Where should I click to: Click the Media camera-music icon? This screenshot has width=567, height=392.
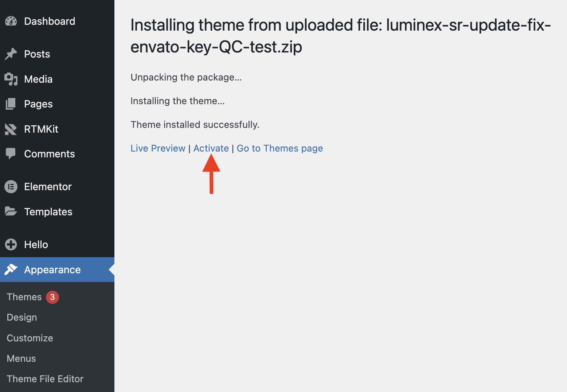11,79
